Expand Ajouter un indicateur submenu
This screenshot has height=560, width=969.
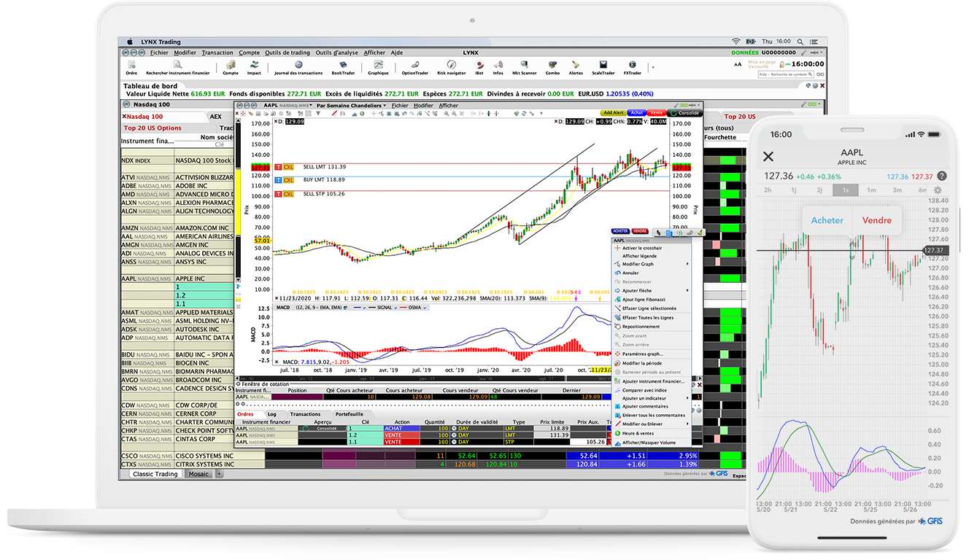tap(653, 398)
